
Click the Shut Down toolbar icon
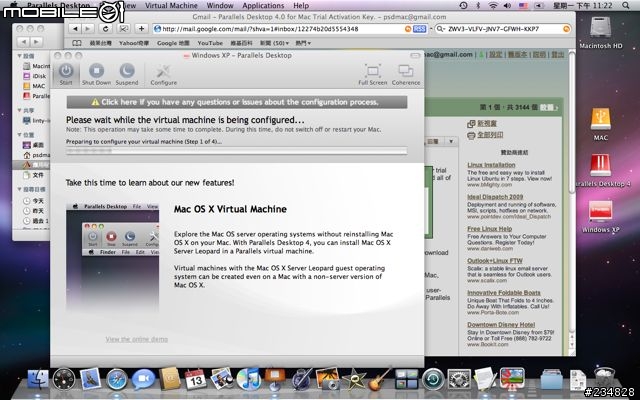(96, 71)
